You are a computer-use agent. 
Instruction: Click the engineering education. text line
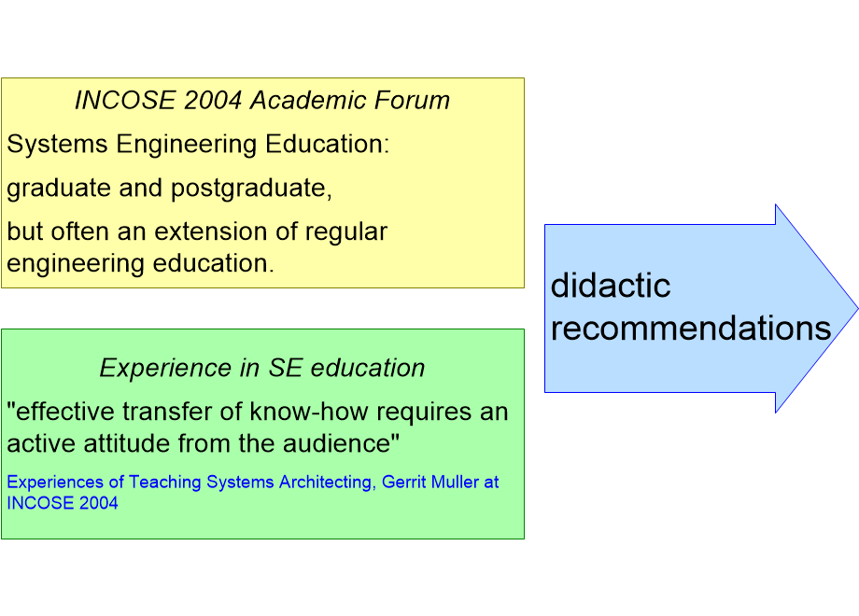[x=140, y=263]
